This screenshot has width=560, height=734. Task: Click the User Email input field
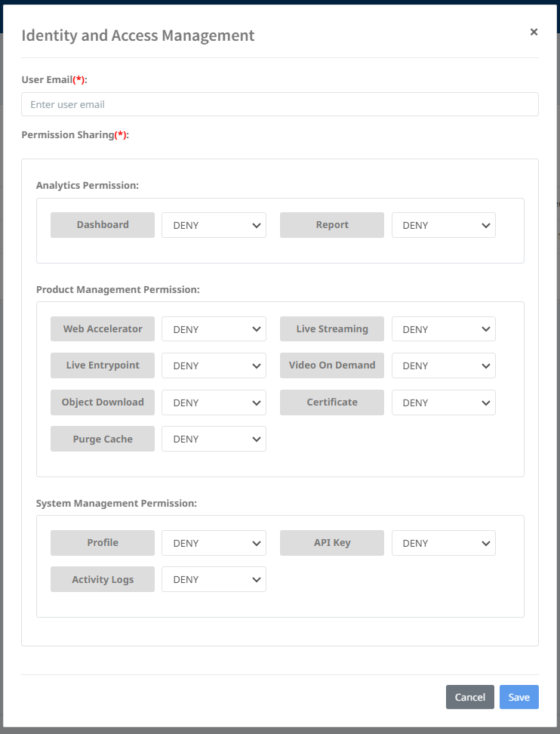(279, 104)
